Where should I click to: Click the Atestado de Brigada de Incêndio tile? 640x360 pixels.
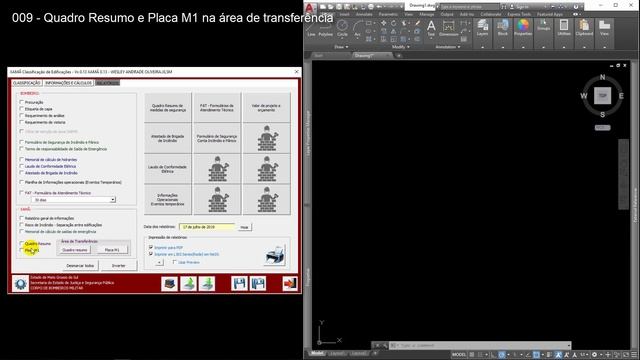(168, 138)
